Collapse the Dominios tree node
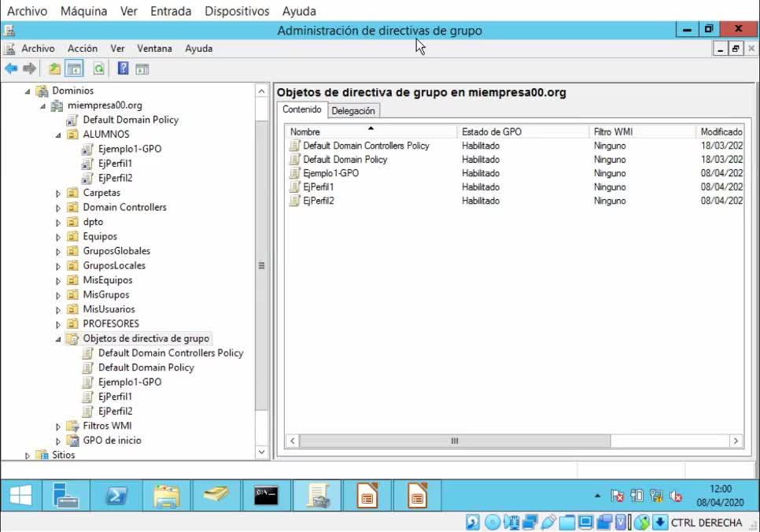This screenshot has height=532, width=760. coord(28,91)
